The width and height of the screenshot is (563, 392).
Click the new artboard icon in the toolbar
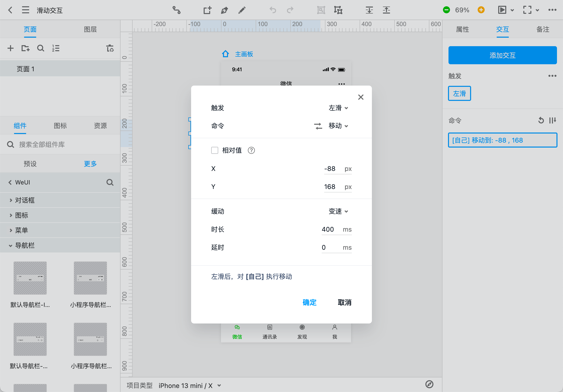point(207,10)
